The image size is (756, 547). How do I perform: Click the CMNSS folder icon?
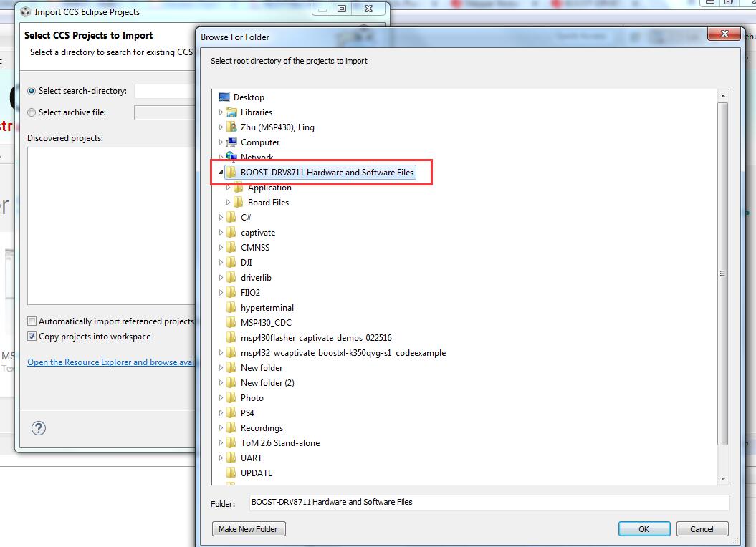click(x=231, y=247)
